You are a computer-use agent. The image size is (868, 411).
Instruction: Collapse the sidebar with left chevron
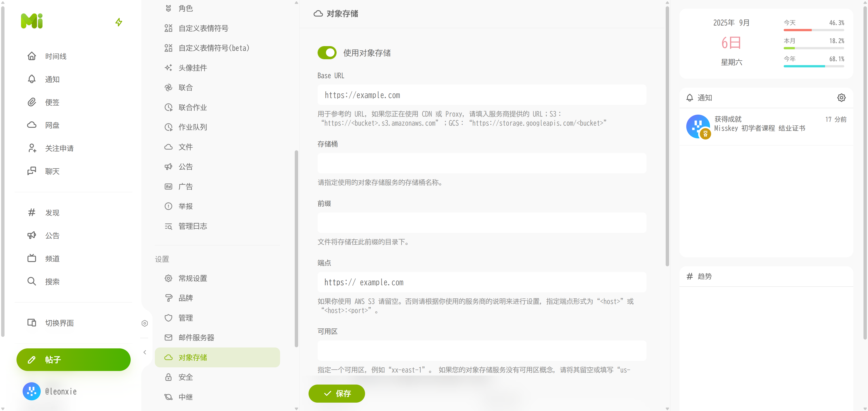pyautogui.click(x=145, y=352)
